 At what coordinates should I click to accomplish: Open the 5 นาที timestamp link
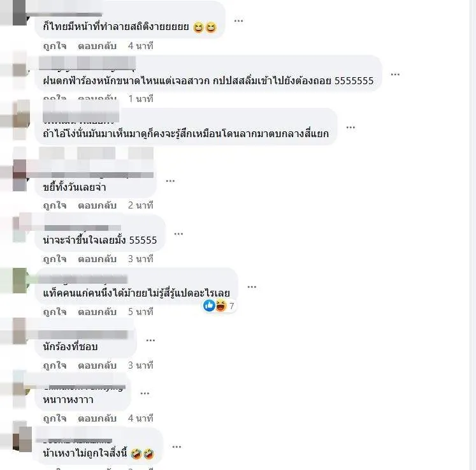[141, 312]
